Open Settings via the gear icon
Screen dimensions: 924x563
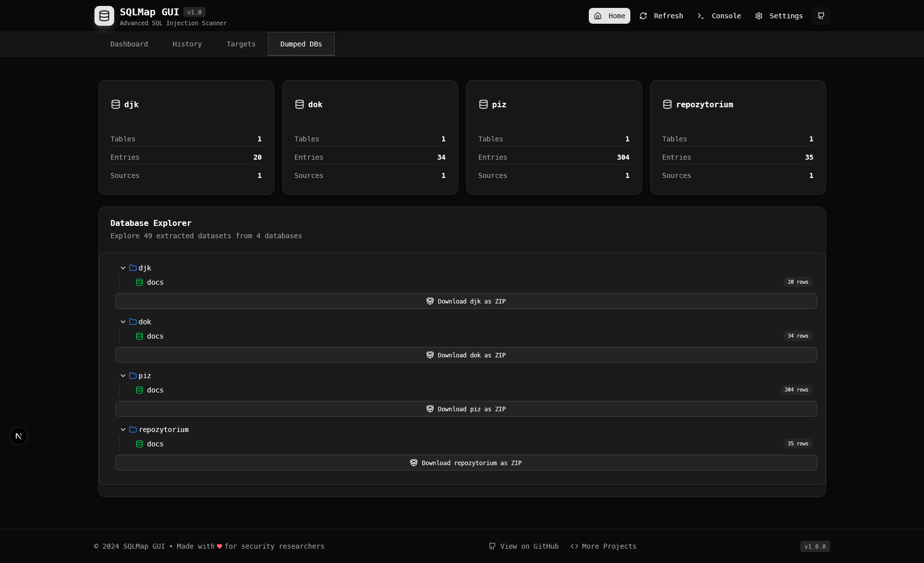pyautogui.click(x=759, y=16)
